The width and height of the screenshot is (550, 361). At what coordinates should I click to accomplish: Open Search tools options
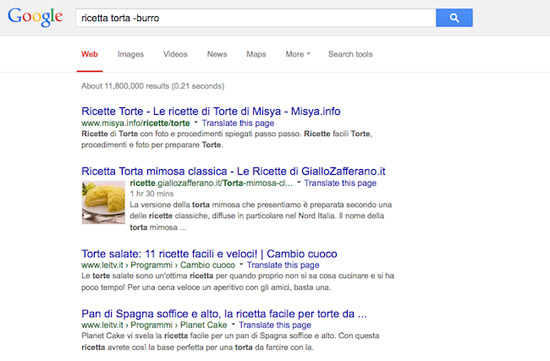[x=350, y=54]
